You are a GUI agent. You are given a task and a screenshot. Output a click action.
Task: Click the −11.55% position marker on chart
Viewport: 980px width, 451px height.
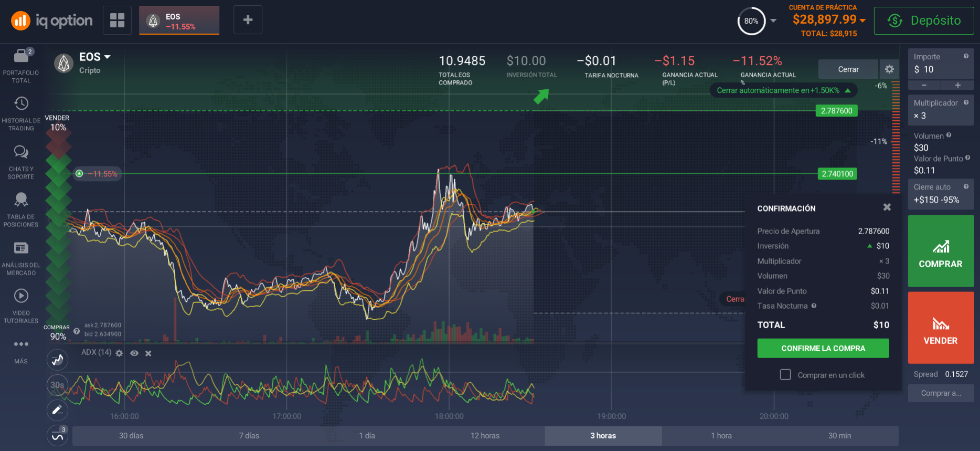(x=97, y=174)
